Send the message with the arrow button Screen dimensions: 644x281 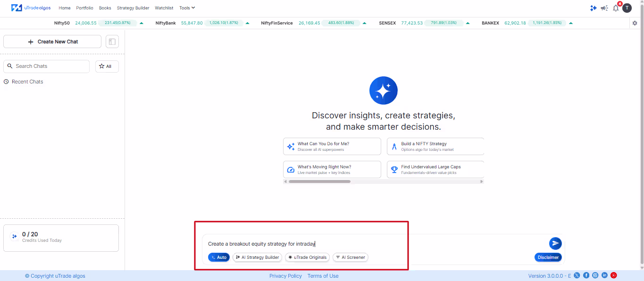click(x=555, y=243)
